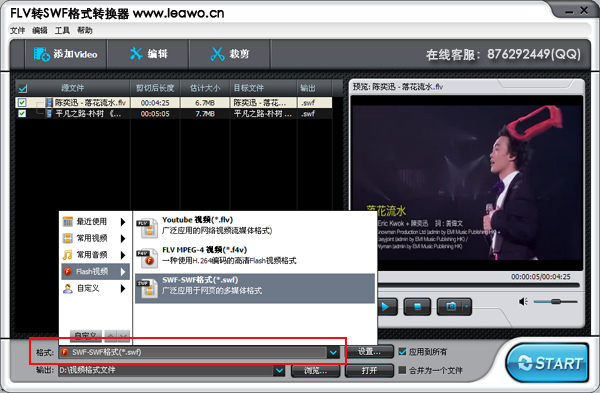Viewport: 600px width, 393px height.
Task: Open the 帮助 menu
Action: (85, 30)
